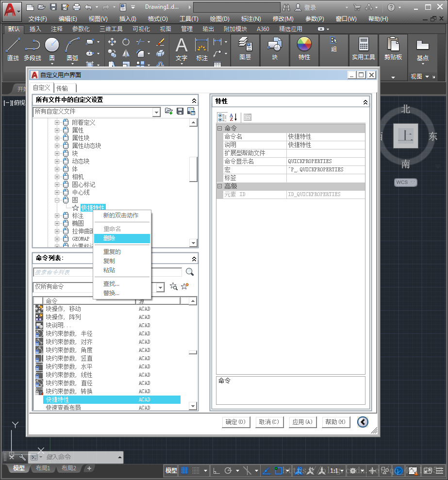
Task: Click the find command star-magnifier icon
Action: coord(174,286)
